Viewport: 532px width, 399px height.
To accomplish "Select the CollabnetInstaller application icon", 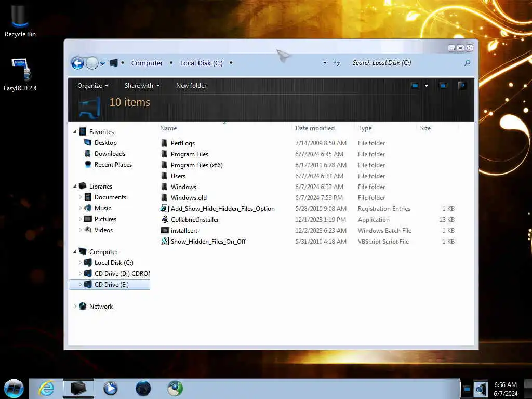I will click(165, 220).
